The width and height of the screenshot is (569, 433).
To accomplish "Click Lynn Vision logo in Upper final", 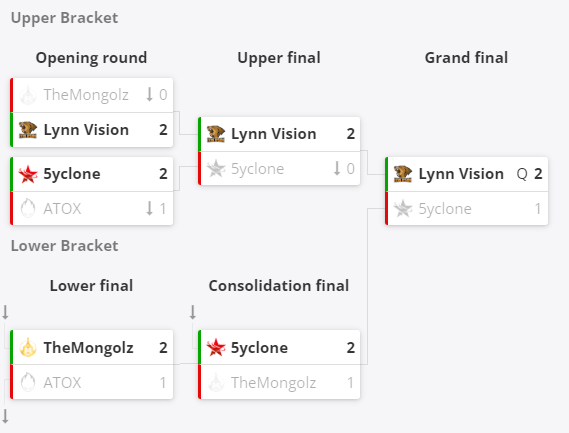I will point(216,134).
